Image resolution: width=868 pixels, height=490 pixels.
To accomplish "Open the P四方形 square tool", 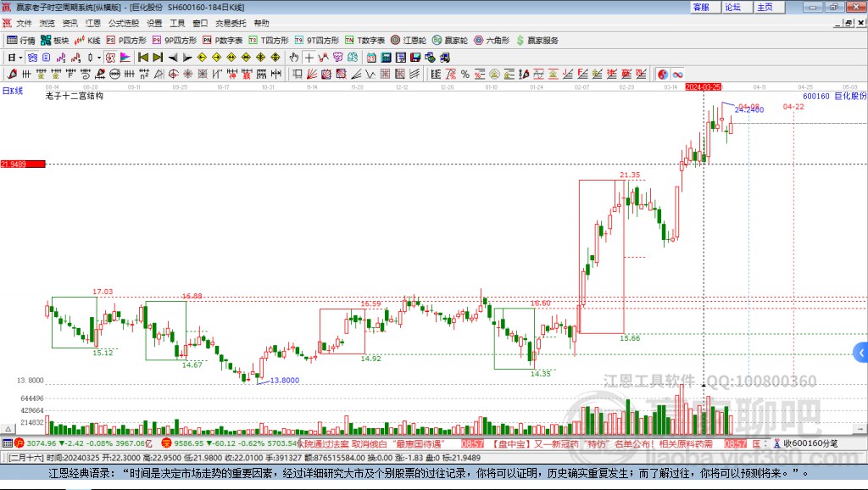I will pyautogui.click(x=126, y=41).
